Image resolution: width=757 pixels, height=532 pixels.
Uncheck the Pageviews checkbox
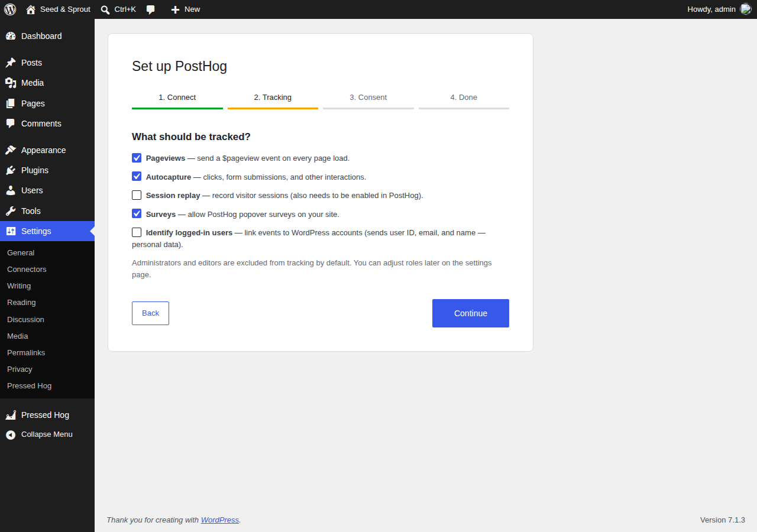(x=137, y=158)
